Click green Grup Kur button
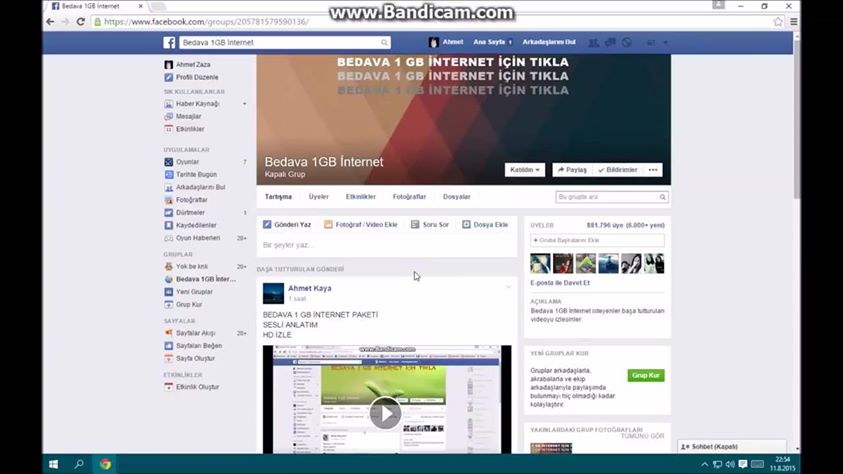The width and height of the screenshot is (843, 474). pos(646,375)
